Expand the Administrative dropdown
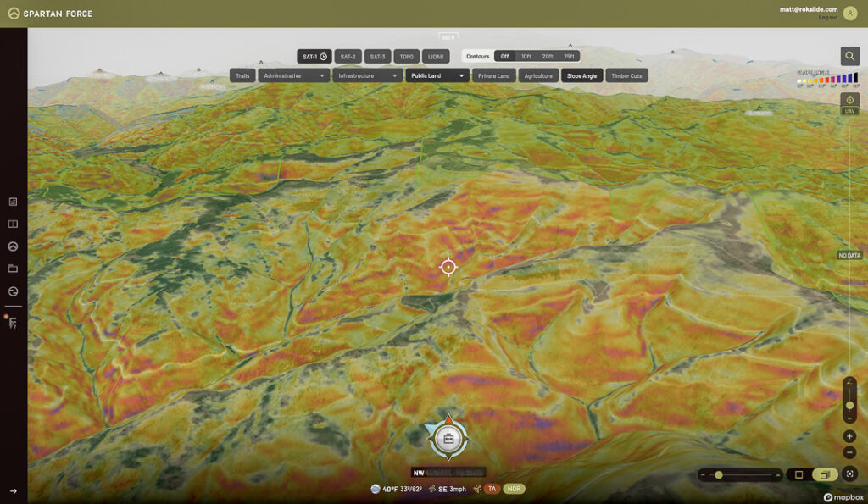Image resolution: width=868 pixels, height=504 pixels. [294, 75]
